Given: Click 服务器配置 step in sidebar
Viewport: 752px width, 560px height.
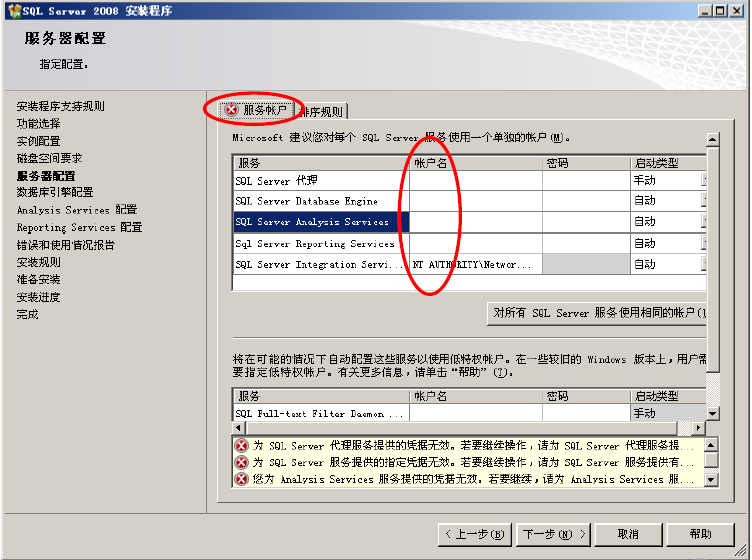Looking at the screenshot, I should tap(46, 176).
